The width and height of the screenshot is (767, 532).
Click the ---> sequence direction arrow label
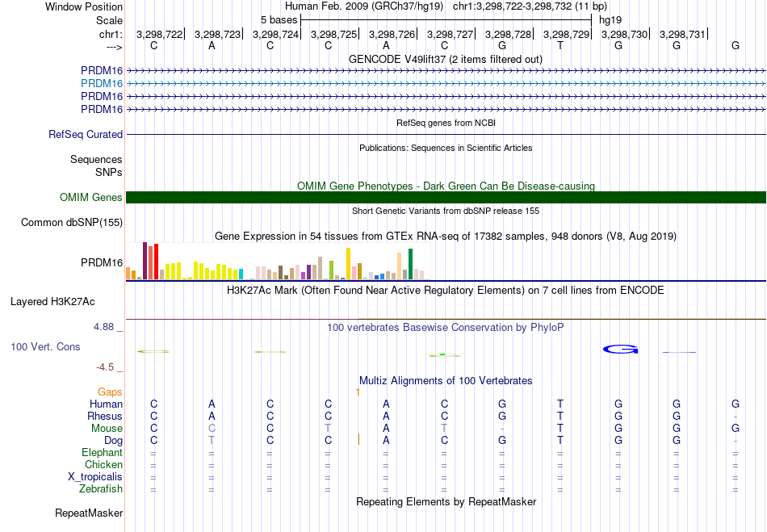[x=114, y=47]
